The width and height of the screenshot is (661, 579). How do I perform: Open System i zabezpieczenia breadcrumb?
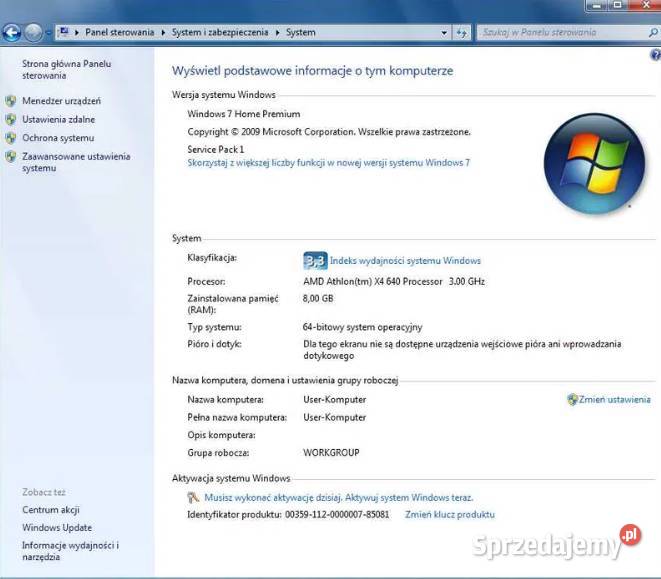click(x=220, y=32)
